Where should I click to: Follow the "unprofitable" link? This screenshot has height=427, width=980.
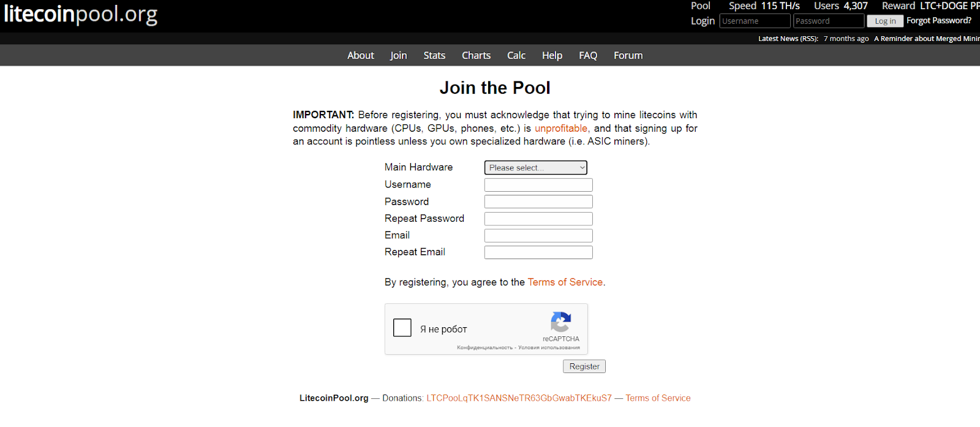561,128
